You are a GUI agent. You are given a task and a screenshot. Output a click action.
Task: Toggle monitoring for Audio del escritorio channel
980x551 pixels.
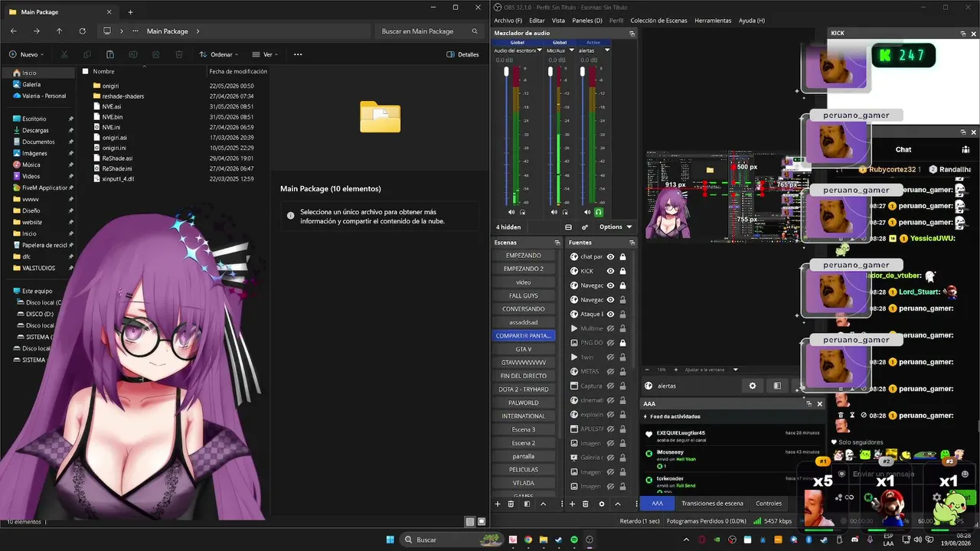(x=523, y=212)
